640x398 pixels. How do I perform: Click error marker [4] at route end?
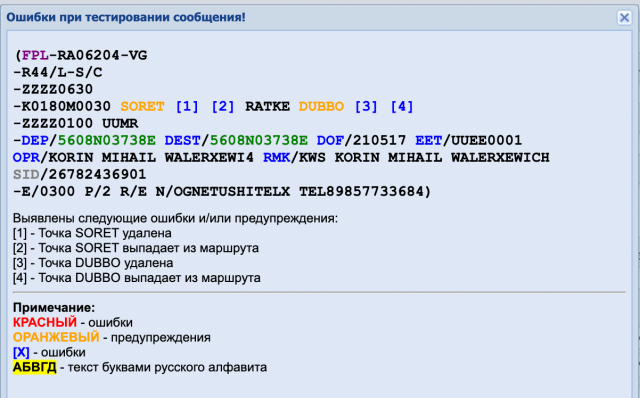coord(402,107)
